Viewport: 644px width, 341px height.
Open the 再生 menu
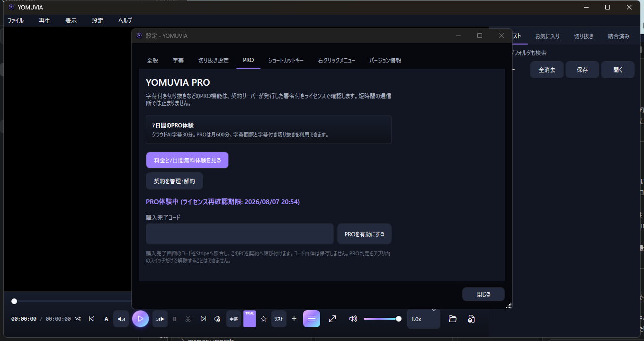coord(45,20)
